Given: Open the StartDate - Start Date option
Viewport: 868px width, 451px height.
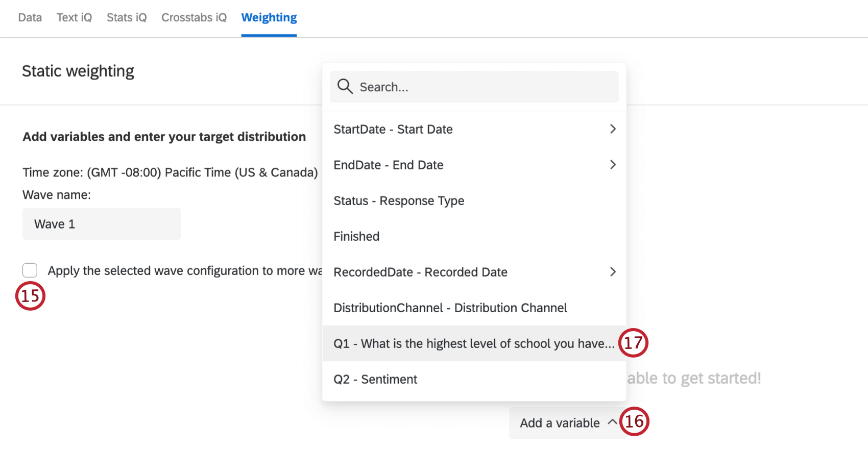Looking at the screenshot, I should click(x=393, y=130).
